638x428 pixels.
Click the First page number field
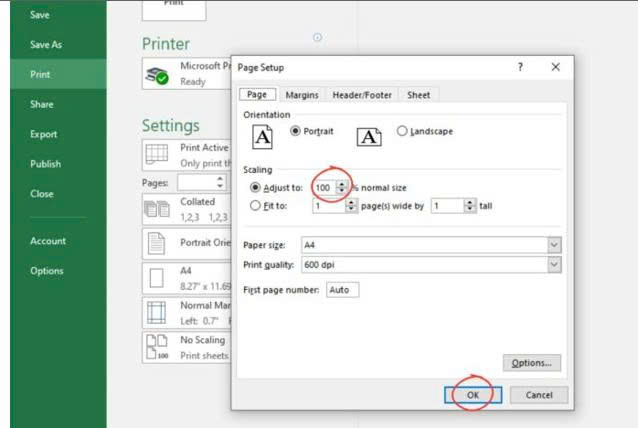(342, 290)
